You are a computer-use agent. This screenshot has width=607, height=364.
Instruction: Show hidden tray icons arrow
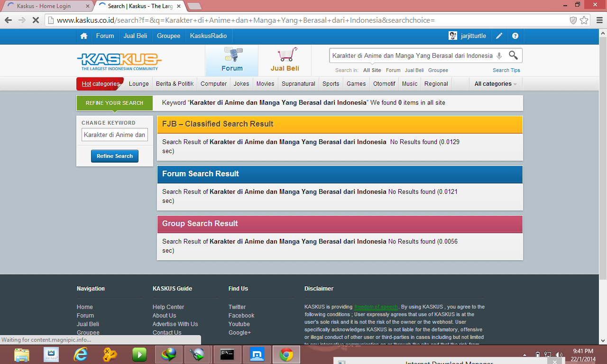pos(525,355)
